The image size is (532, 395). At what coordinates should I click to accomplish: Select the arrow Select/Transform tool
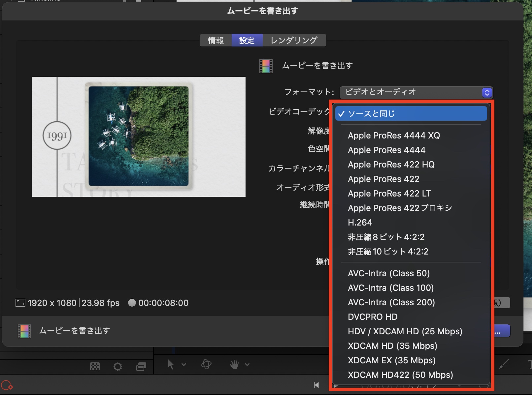tap(171, 365)
